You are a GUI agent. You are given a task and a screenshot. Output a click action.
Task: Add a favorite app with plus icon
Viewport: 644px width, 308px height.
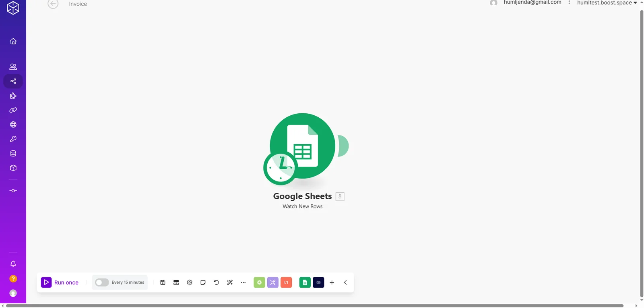[x=332, y=283]
